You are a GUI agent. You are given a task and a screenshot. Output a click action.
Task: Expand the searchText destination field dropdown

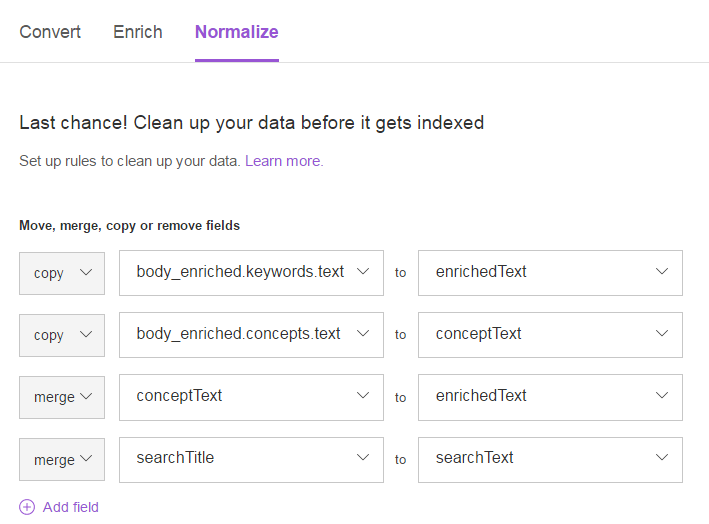[550, 458]
